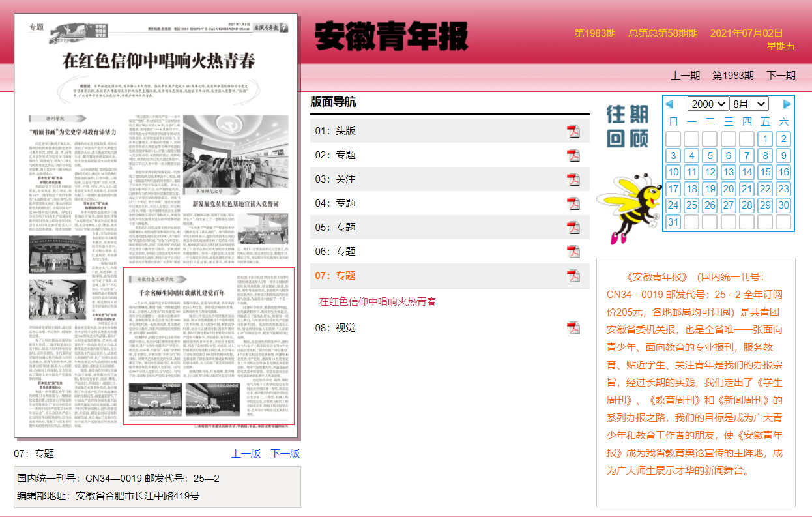Expand the month dropdown showing 8月
The height and width of the screenshot is (517, 812).
749,104
